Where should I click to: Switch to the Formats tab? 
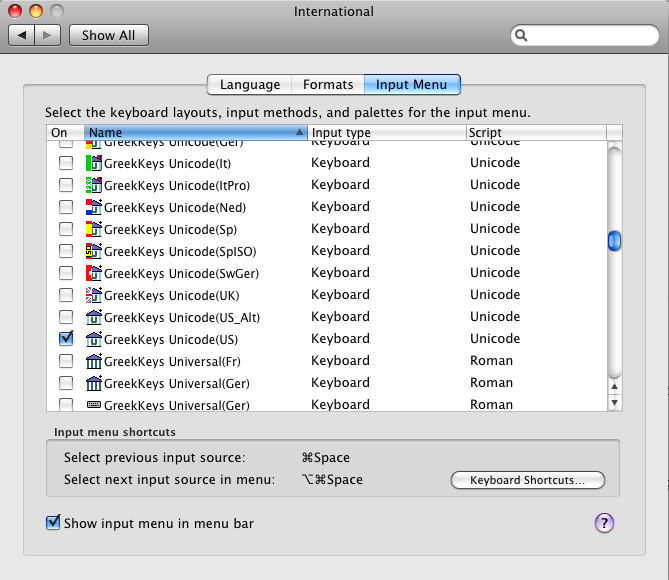click(x=328, y=85)
